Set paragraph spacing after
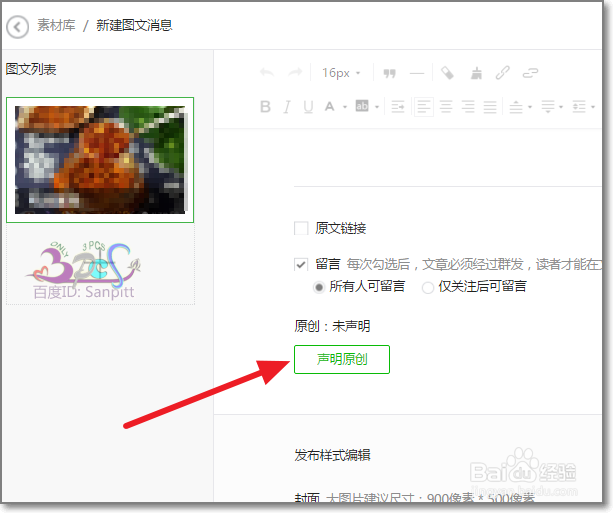Viewport: 613px width, 513px height. [548, 107]
